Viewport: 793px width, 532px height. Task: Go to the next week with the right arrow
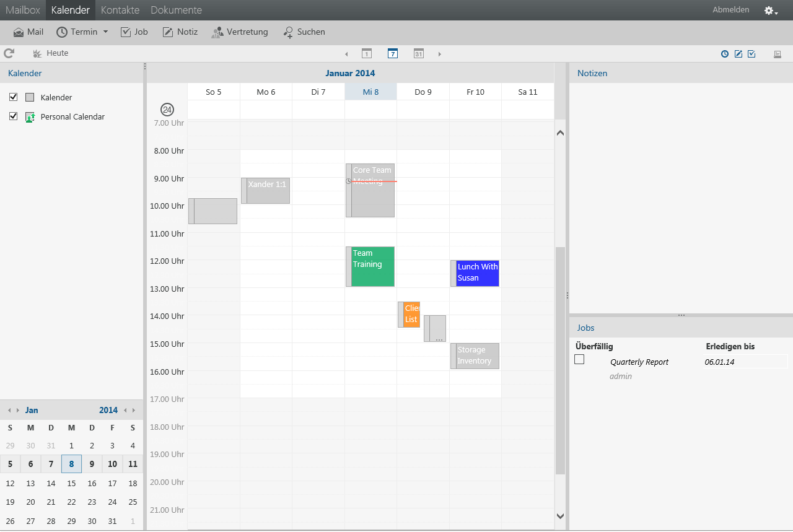[440, 54]
